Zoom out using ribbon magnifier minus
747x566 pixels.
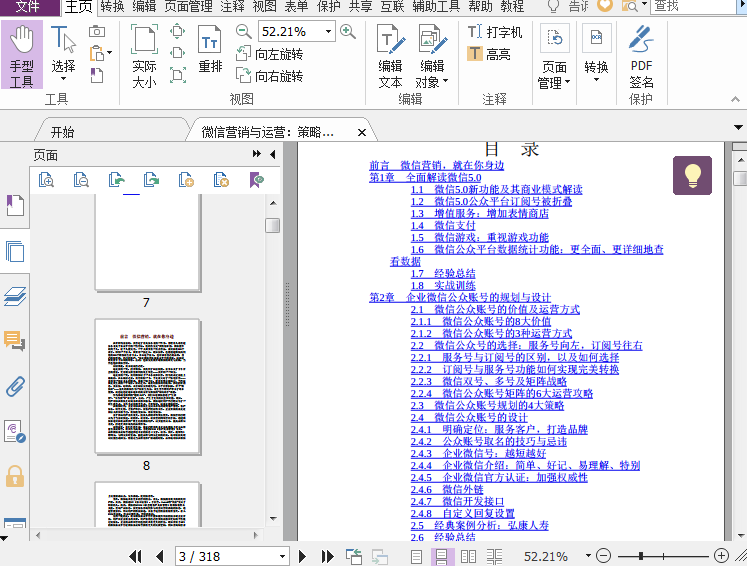pos(243,31)
